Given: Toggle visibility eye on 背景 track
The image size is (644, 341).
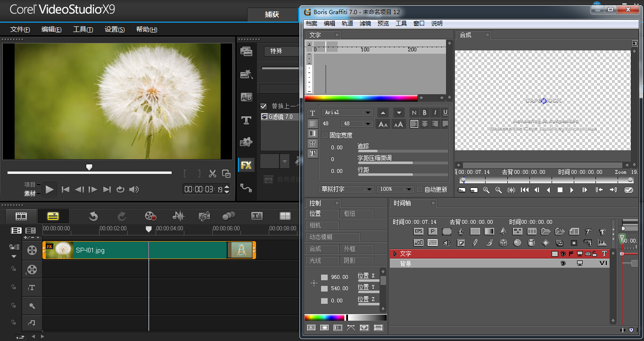Looking at the screenshot, I should [563, 264].
